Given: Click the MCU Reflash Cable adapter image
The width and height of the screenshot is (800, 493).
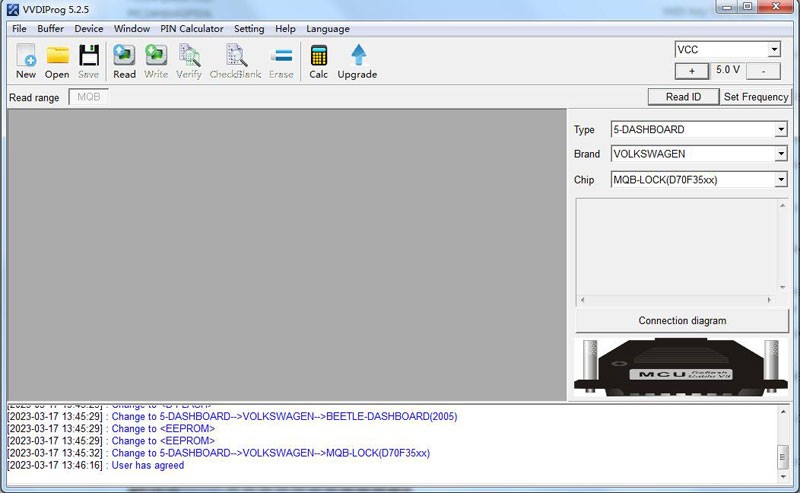Looking at the screenshot, I should click(681, 367).
